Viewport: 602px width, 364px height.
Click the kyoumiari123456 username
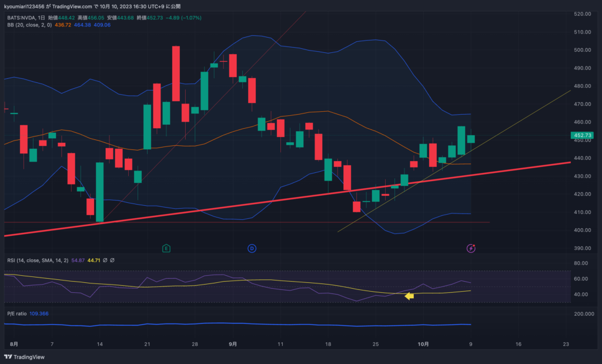(24, 6)
